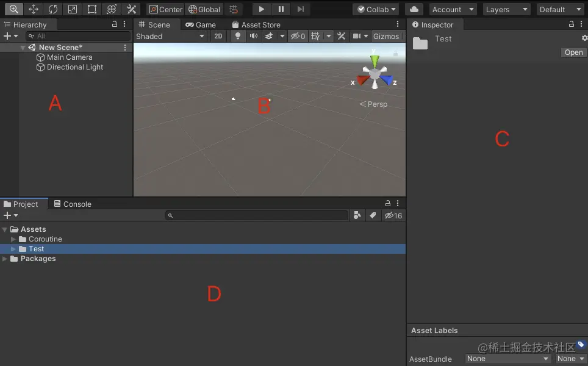
Task: Open the Asset Store tab
Action: [256, 25]
